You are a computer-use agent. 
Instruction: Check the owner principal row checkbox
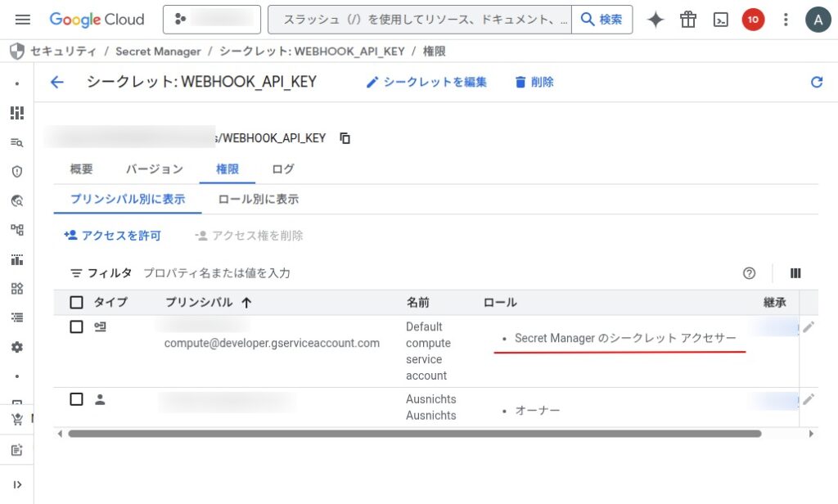coord(77,399)
